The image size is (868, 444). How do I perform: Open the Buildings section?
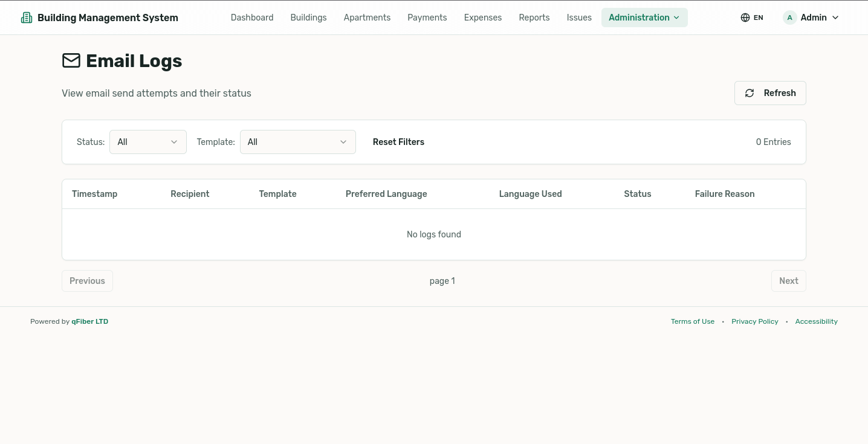308,18
